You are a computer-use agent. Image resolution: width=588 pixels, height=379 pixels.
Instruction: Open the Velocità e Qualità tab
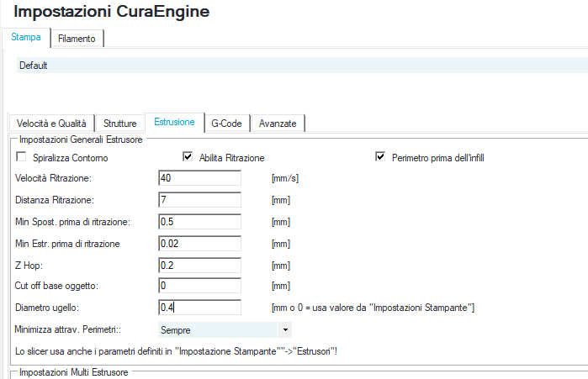click(x=51, y=124)
